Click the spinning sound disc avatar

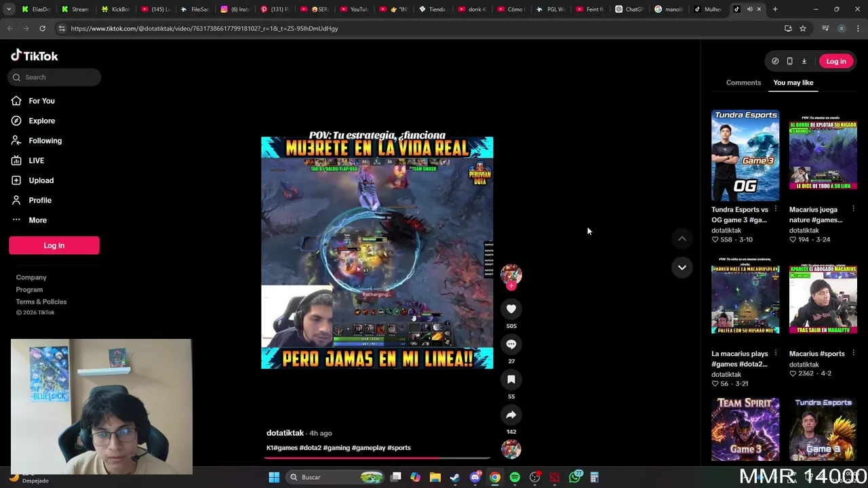[x=511, y=449]
